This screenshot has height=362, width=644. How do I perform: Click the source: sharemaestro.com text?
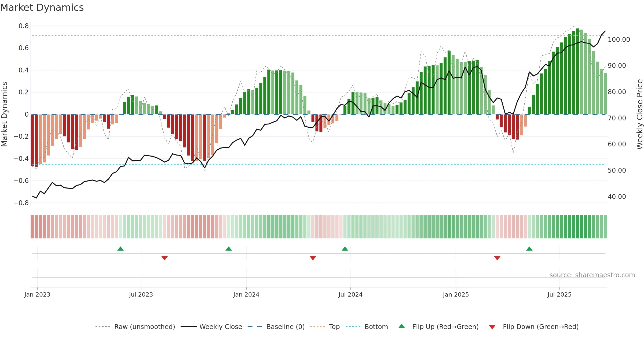pos(592,275)
